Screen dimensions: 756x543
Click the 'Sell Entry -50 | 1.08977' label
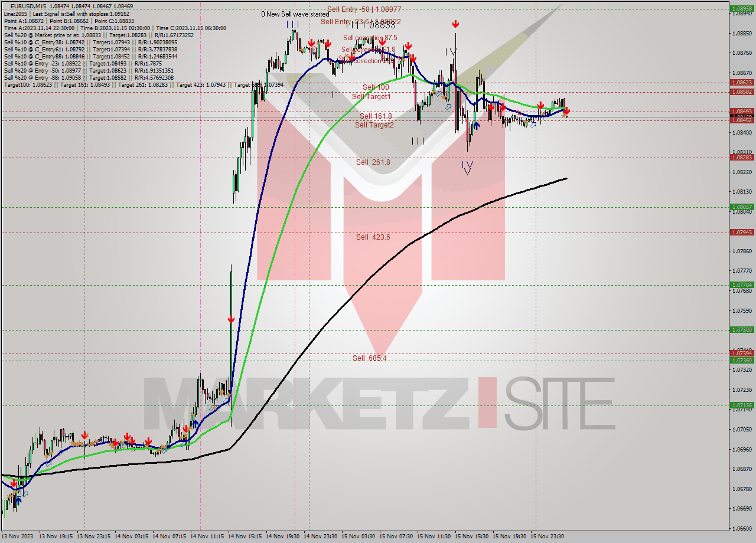point(364,9)
